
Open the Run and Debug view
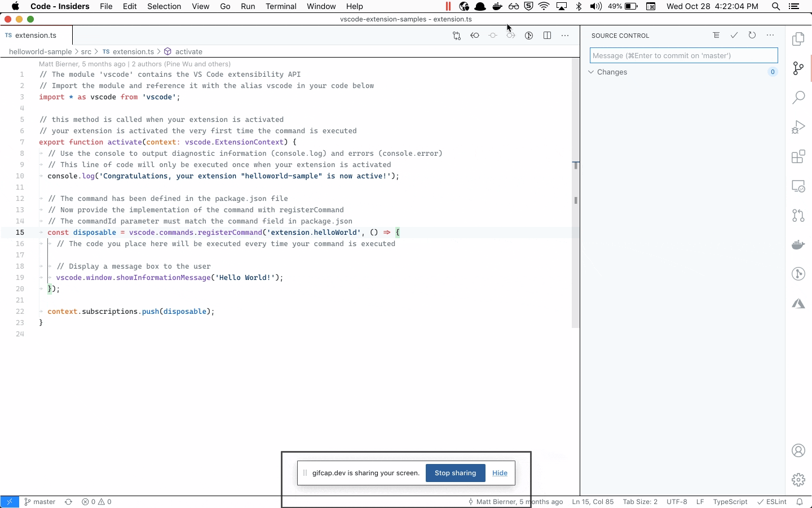pyautogui.click(x=798, y=127)
